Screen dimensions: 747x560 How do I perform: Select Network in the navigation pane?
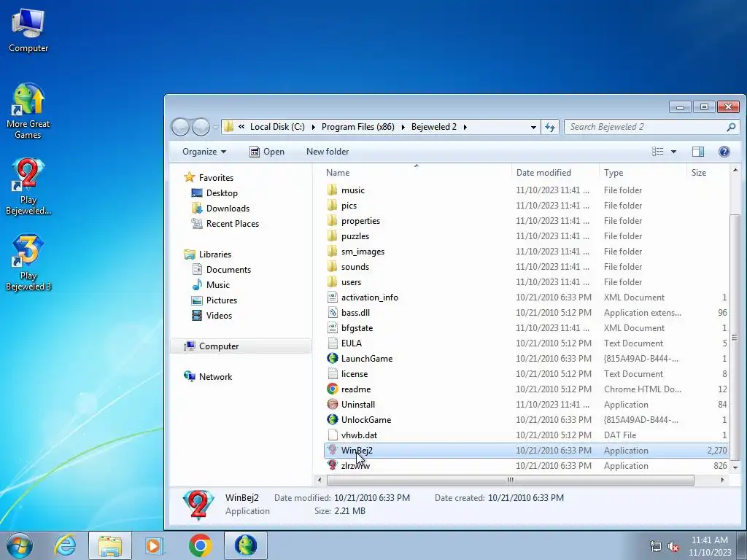215,377
